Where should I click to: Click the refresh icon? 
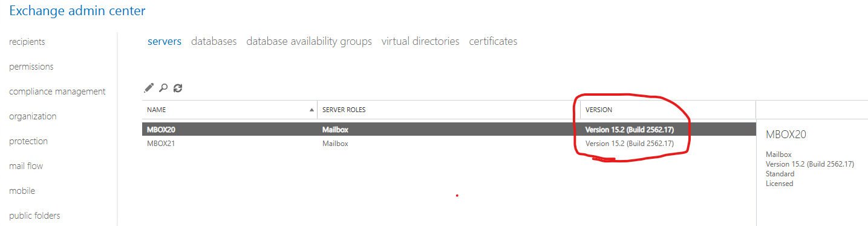(178, 88)
